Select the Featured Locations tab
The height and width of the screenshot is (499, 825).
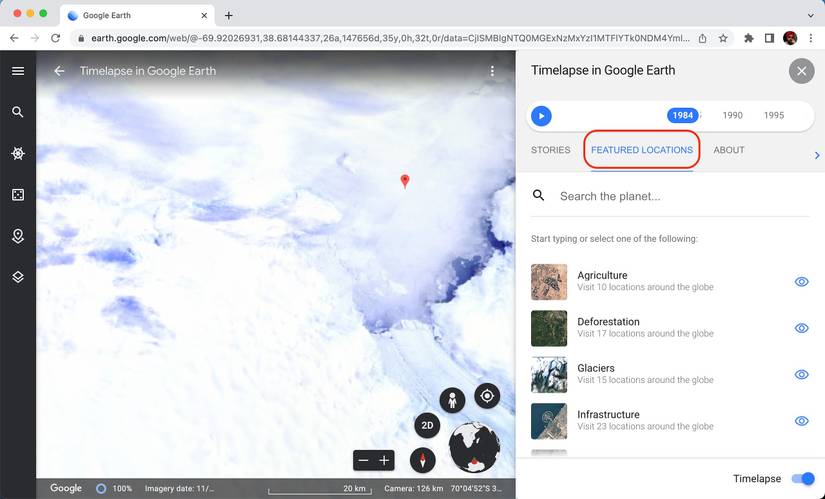(642, 150)
